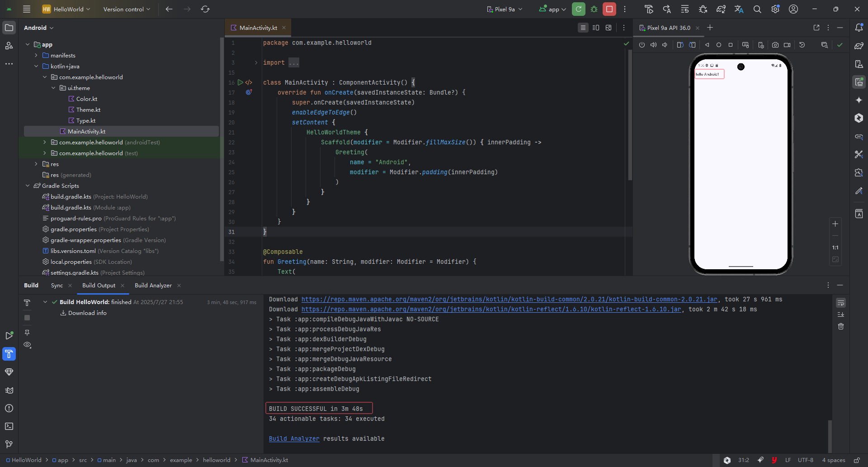Toggle scroll to end in Build Output
Image resolution: width=868 pixels, height=467 pixels.
point(841,315)
